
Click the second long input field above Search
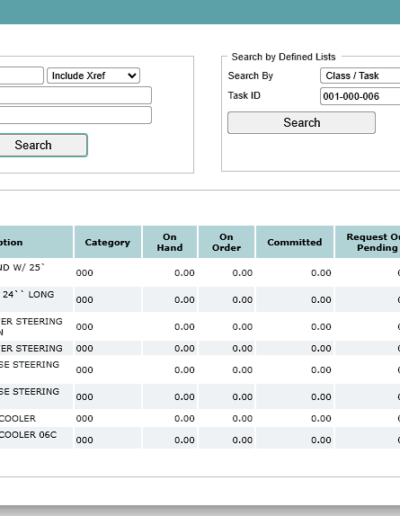pos(76,115)
